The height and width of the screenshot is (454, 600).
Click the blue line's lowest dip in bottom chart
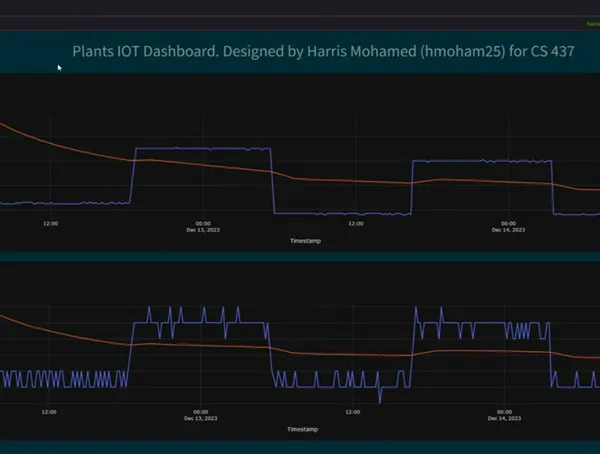tap(380, 401)
